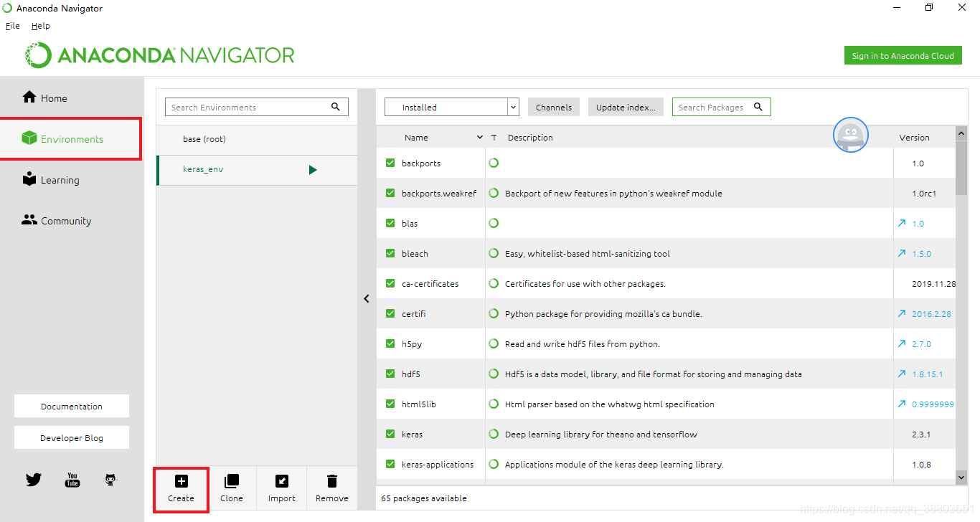Toggle the bleach package checkbox
This screenshot has height=522, width=980.
click(x=390, y=253)
